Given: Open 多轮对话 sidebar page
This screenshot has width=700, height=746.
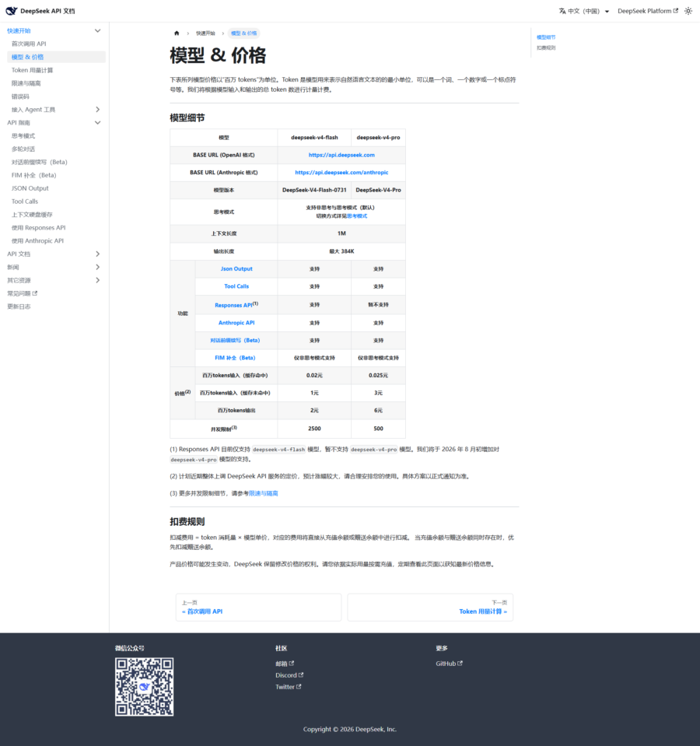Looking at the screenshot, I should pos(23,149).
